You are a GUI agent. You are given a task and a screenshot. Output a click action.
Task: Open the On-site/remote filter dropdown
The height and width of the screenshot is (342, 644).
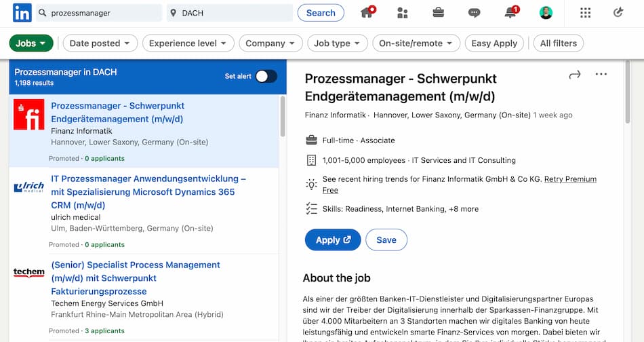tap(416, 43)
